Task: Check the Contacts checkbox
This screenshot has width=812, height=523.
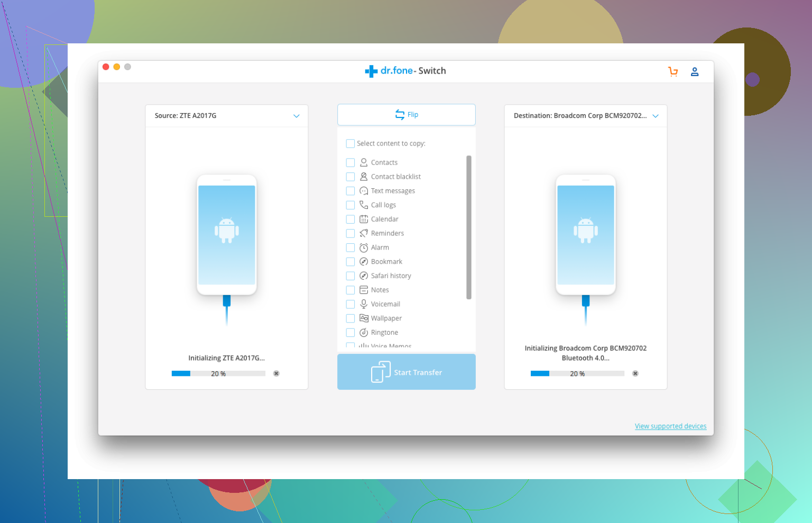Action: 350,162
